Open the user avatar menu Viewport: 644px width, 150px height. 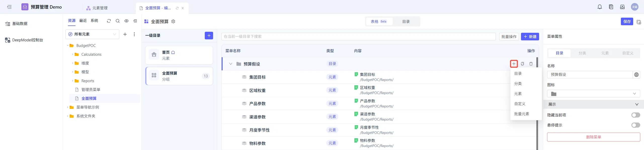point(635,7)
